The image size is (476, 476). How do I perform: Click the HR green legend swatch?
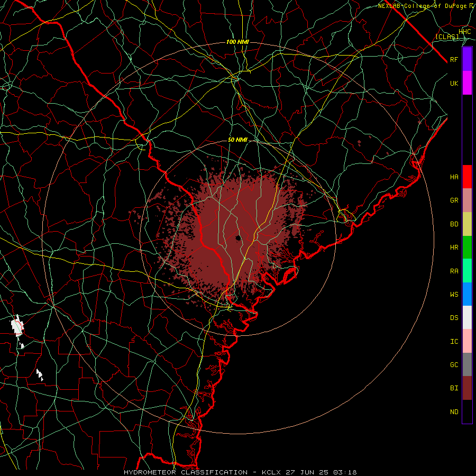(x=467, y=248)
